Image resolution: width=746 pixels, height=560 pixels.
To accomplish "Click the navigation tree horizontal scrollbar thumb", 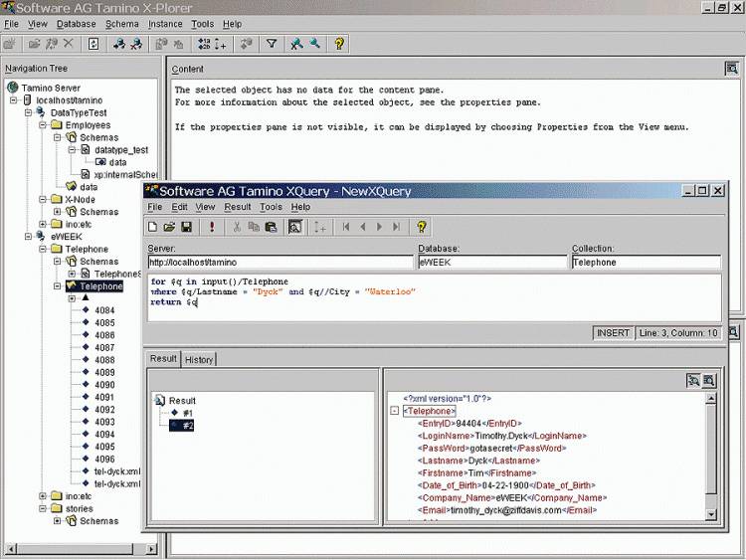I will click(x=76, y=549).
